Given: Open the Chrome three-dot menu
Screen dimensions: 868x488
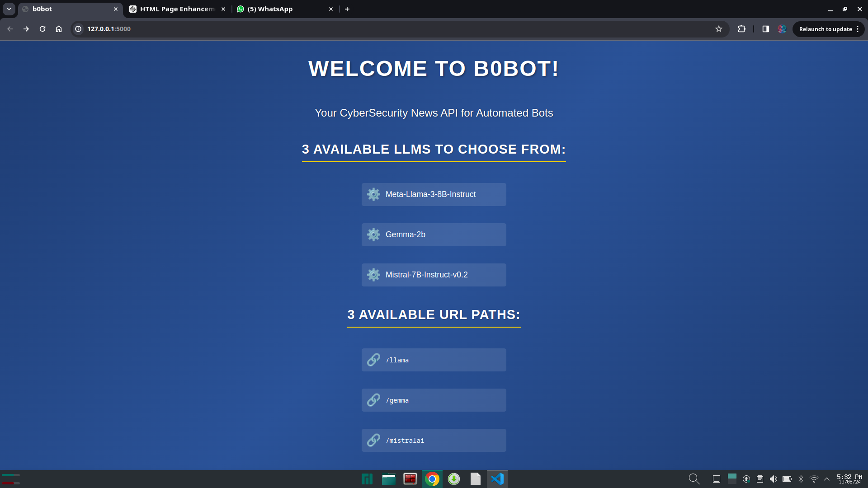Looking at the screenshot, I should click(x=858, y=29).
